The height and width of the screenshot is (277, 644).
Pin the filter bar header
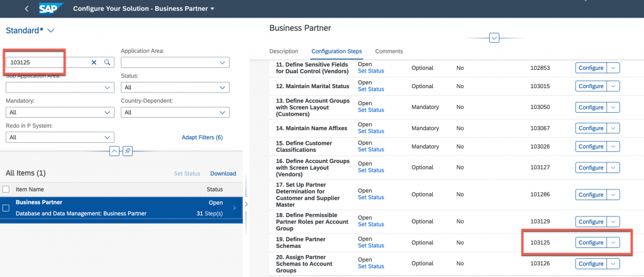[x=127, y=151]
